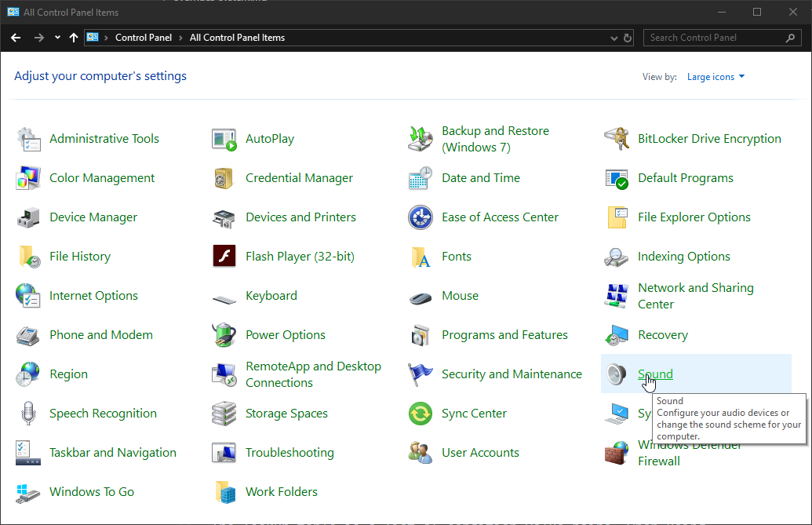812x525 pixels.
Task: Select the All Control Panel Items breadcrumb
Action: point(237,38)
